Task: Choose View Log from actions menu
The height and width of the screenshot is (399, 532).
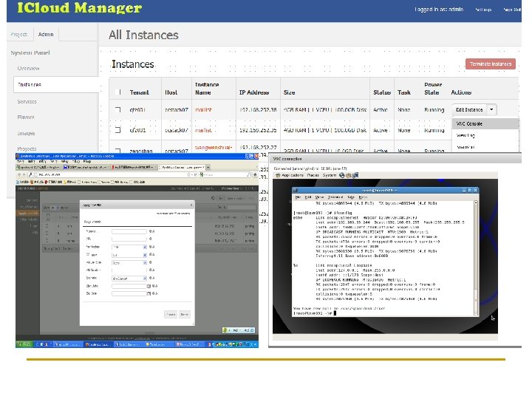Action: 465,135
